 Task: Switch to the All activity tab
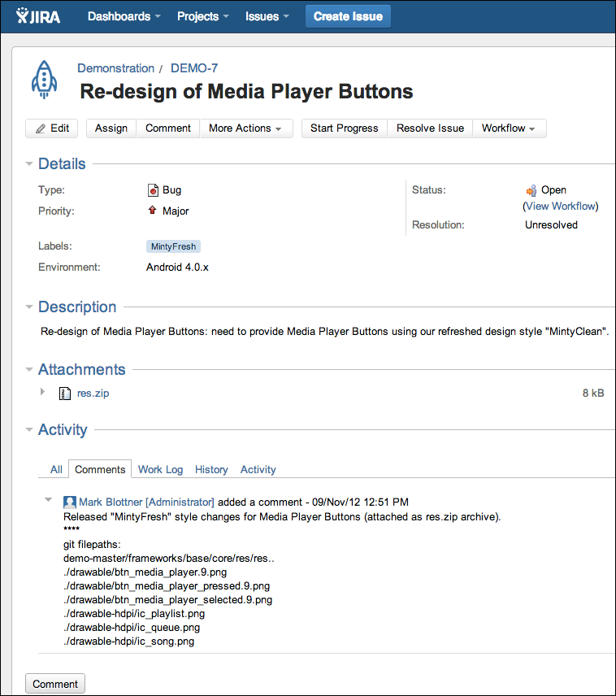[x=56, y=470]
